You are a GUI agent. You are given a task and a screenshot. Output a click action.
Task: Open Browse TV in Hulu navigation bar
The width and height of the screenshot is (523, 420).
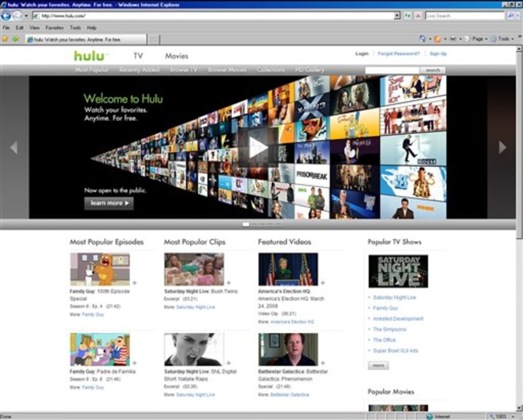pos(184,70)
